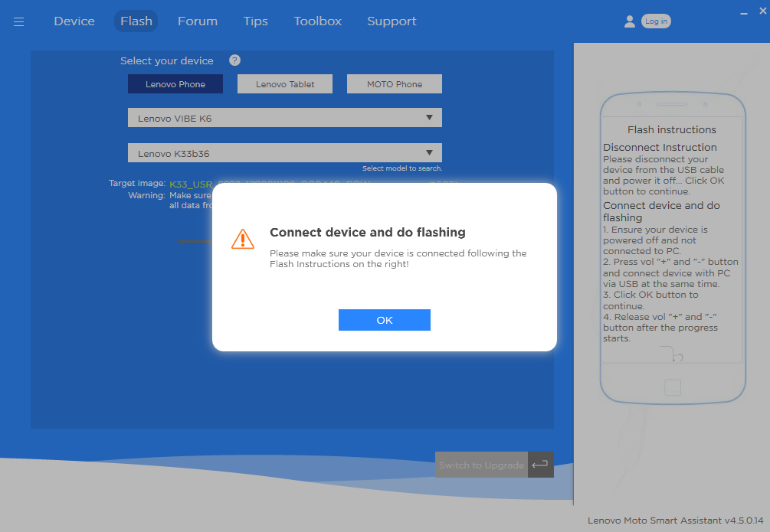
Task: Navigate to the Support tab
Action: point(392,21)
